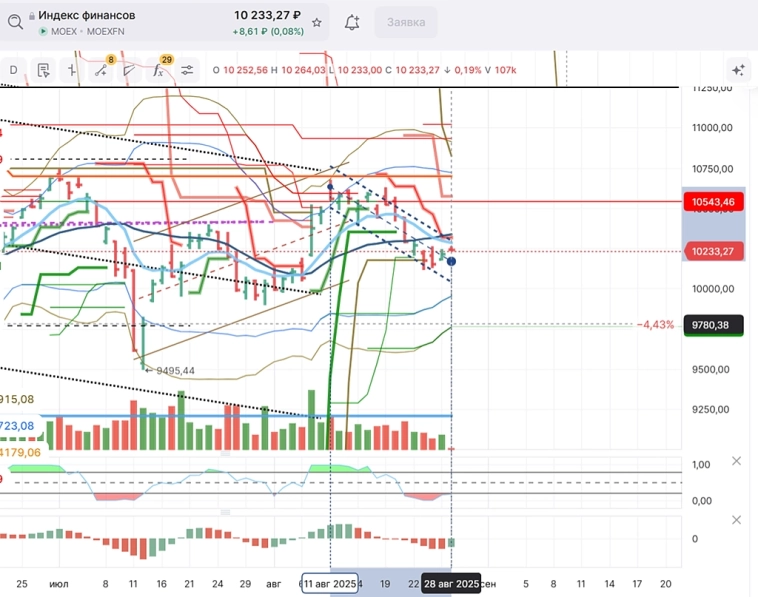
Task: Open drawing tools with badge 8
Action: tap(102, 70)
